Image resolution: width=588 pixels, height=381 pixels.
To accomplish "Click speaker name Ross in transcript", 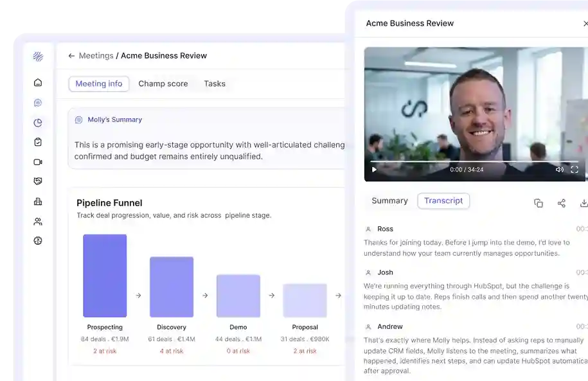I will point(385,229).
